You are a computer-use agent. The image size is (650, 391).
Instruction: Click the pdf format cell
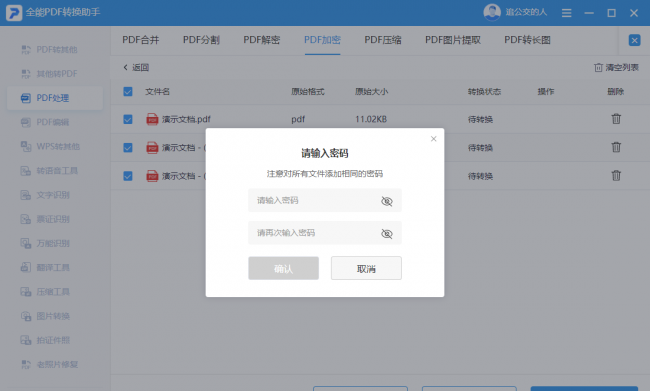298,119
